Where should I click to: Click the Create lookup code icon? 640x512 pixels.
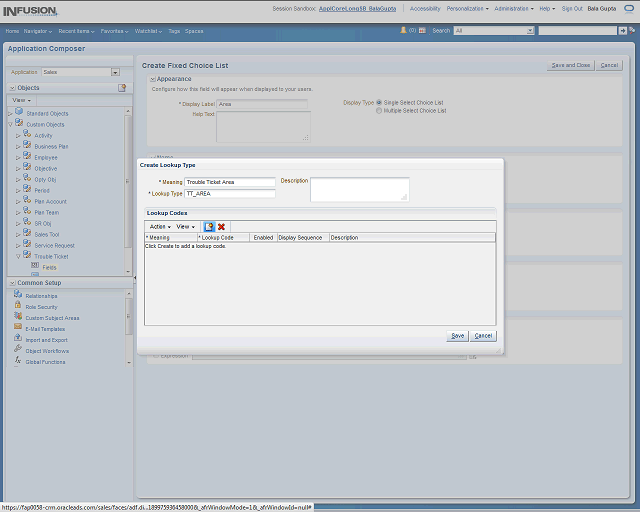click(209, 227)
